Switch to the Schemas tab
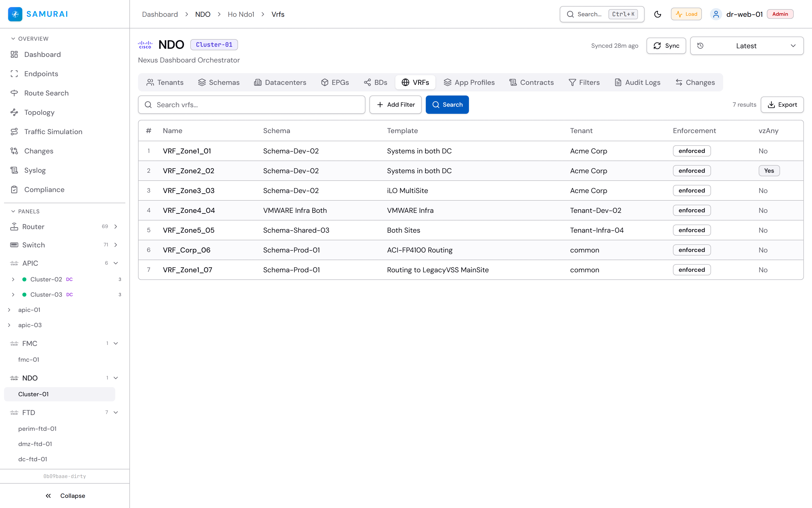The image size is (812, 508). 219,82
